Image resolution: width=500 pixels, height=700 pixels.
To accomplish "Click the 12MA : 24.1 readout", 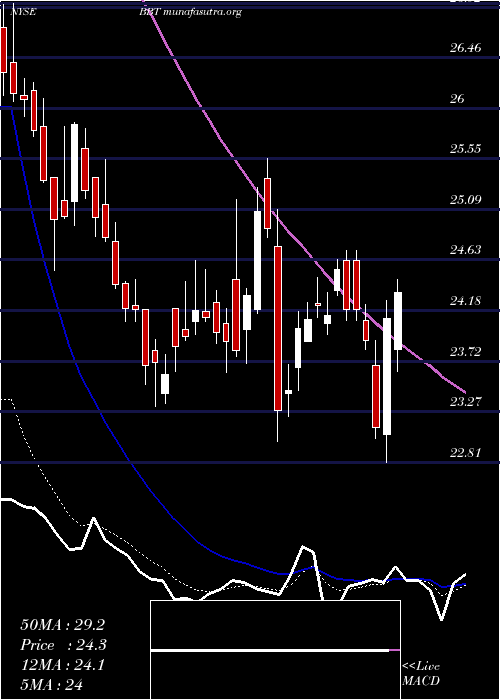I will tap(62, 665).
